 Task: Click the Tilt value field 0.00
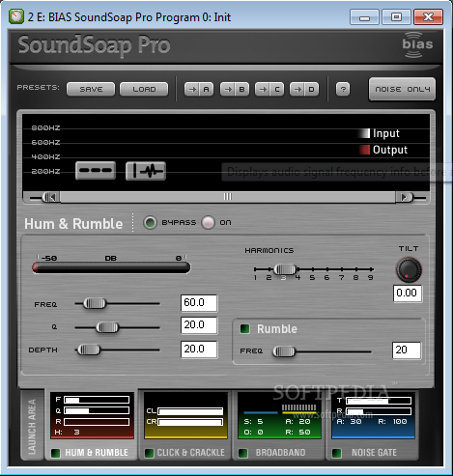coord(408,294)
